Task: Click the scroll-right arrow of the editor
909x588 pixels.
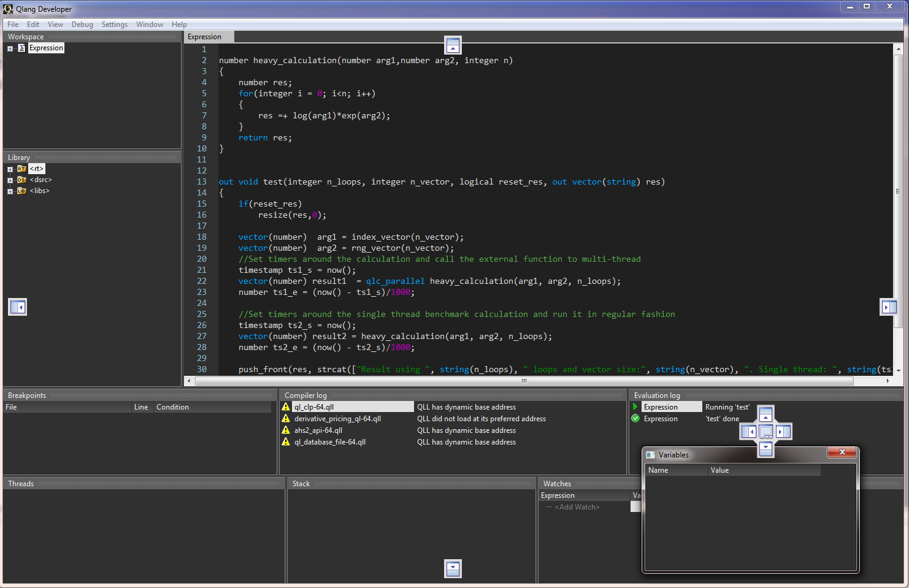Action: (x=888, y=381)
